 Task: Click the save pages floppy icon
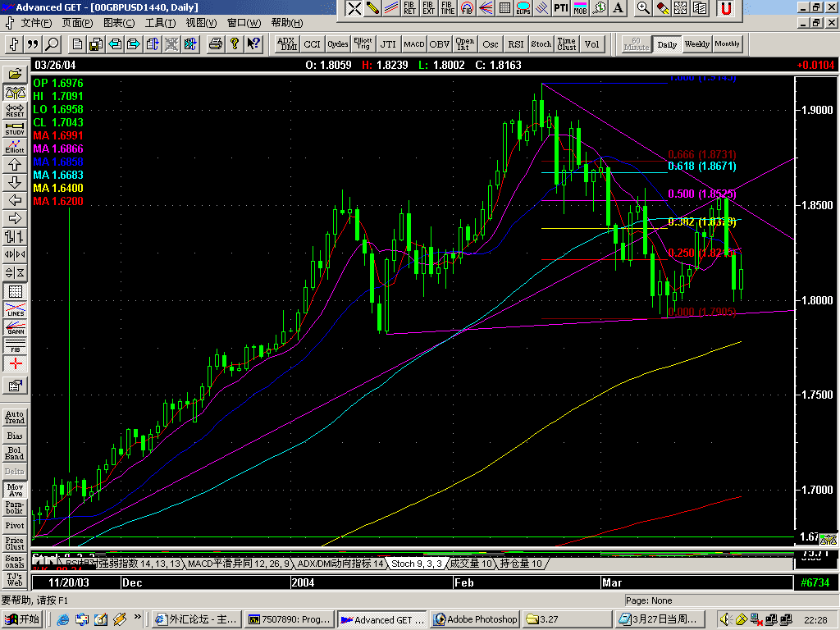tap(96, 44)
